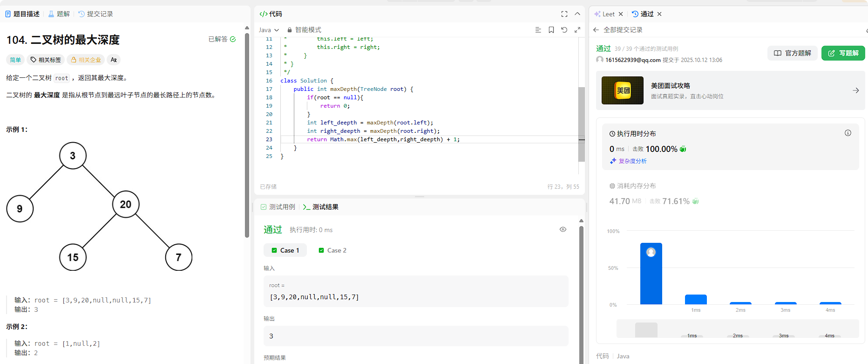Click the clapping hands icon beside 100.00%
Image resolution: width=868 pixels, height=364 pixels.
(683, 149)
